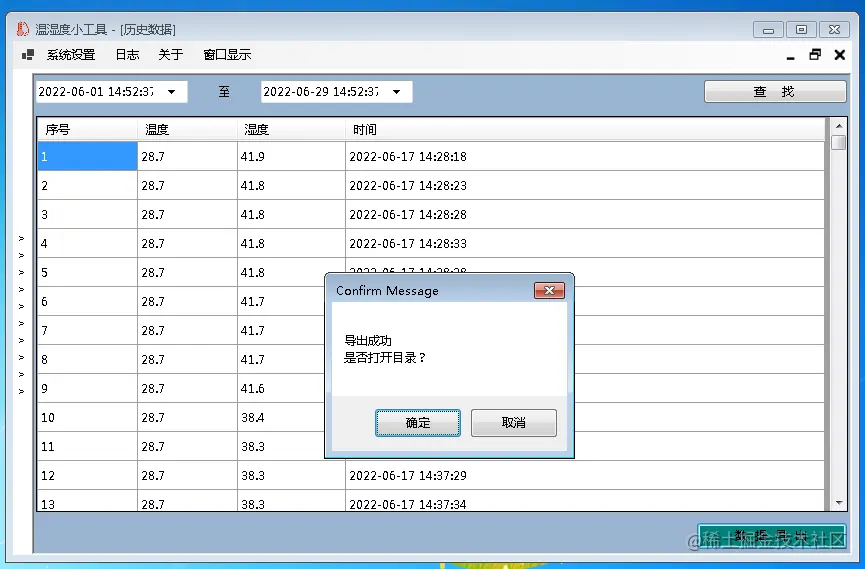
Task: Click 确定 in the Confirm Message dialog
Action: click(418, 423)
